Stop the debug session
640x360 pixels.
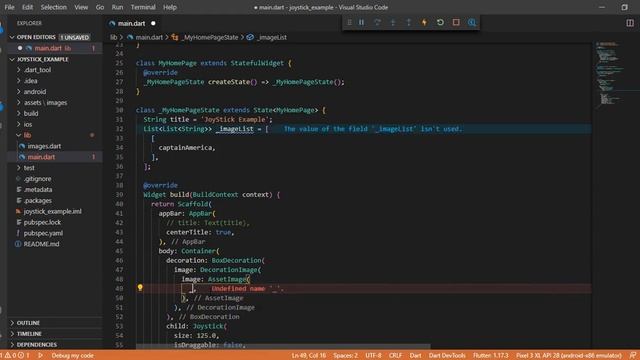pyautogui.click(x=456, y=22)
